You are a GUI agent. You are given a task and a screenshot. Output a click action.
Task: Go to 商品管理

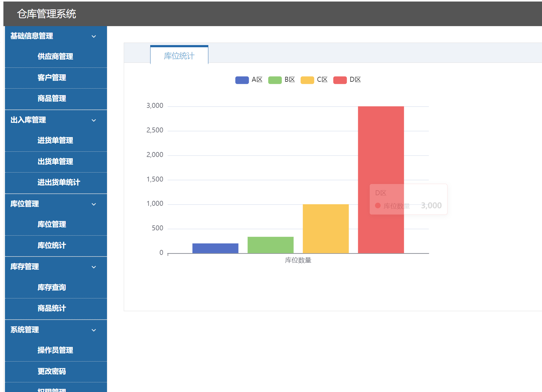(x=52, y=99)
